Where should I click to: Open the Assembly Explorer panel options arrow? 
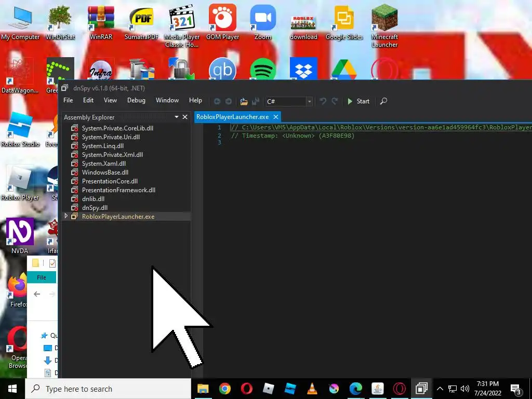tap(177, 117)
